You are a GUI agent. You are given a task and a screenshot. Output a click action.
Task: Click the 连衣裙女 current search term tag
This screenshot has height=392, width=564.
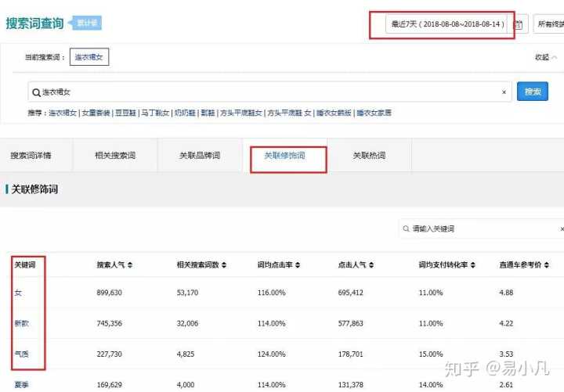89,57
